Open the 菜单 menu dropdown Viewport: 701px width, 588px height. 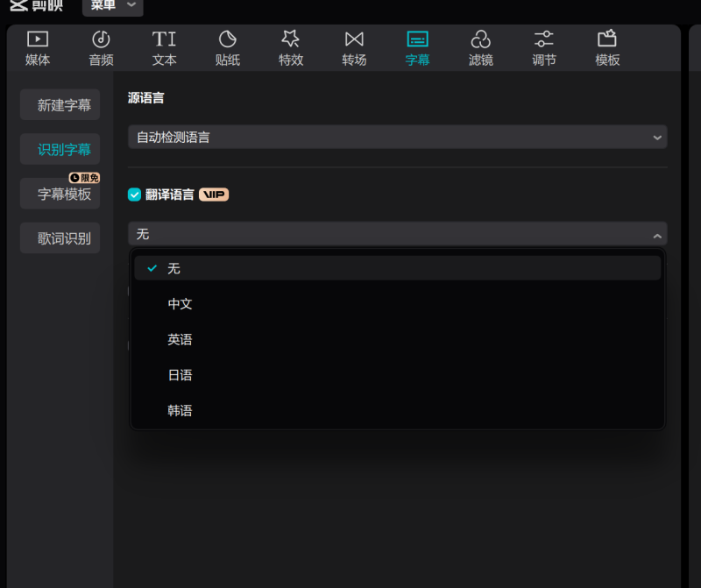coord(112,7)
